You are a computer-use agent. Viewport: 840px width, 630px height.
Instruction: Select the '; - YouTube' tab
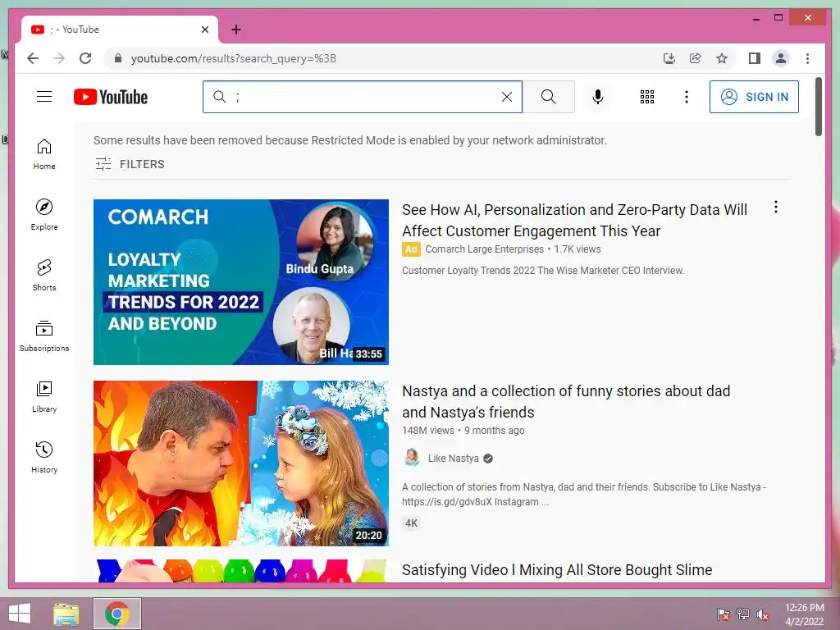(x=120, y=30)
